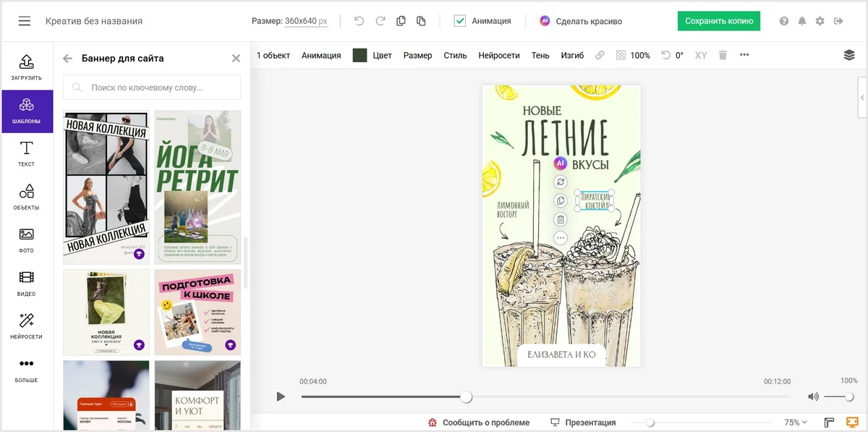Open the Стиль toolbar menu
The width and height of the screenshot is (868, 432).
455,55
